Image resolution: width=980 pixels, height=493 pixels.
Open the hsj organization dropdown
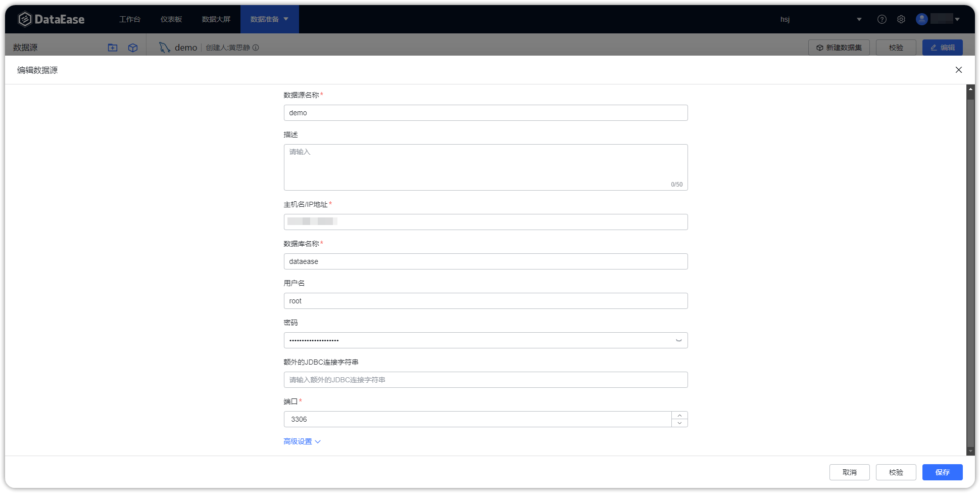[859, 19]
